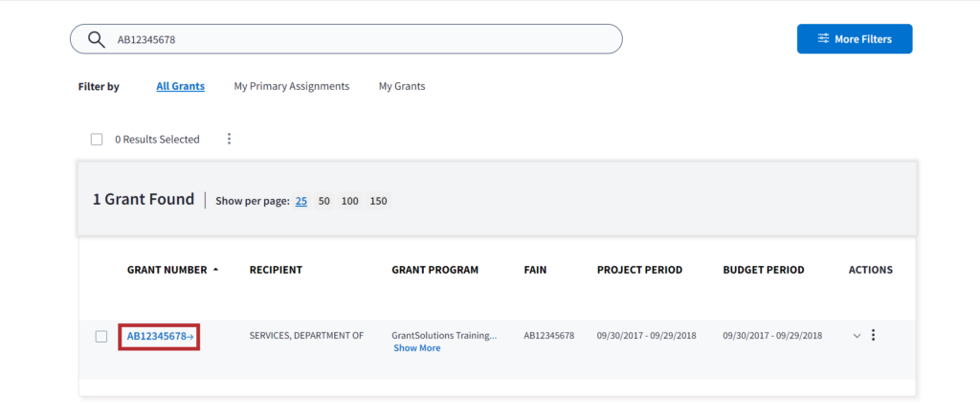Image resolution: width=980 pixels, height=420 pixels.
Task: Click into the grant search field
Action: tap(364, 39)
